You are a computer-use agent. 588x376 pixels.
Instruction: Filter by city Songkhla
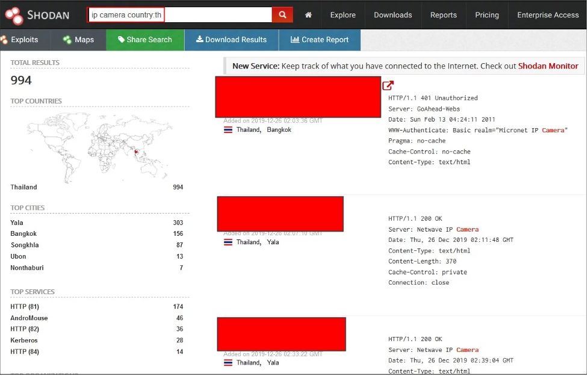click(x=25, y=245)
